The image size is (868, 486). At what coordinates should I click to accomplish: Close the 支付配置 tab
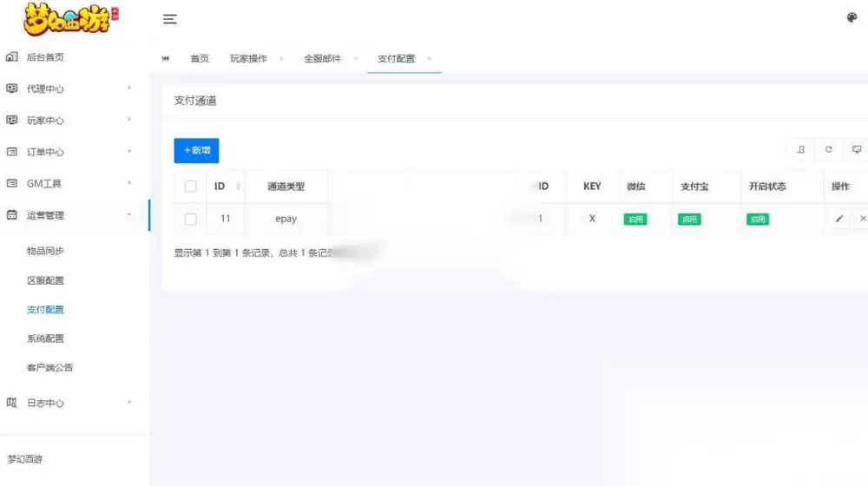coord(429,58)
